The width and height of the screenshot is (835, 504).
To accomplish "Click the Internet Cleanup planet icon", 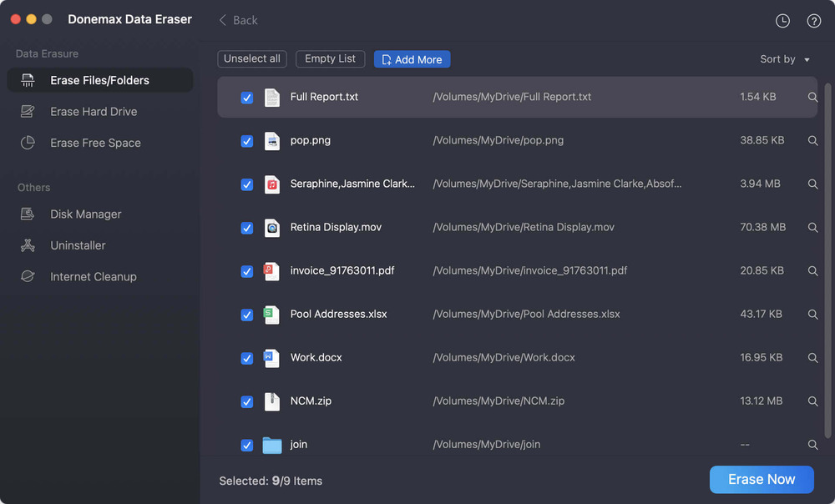I will tap(28, 277).
